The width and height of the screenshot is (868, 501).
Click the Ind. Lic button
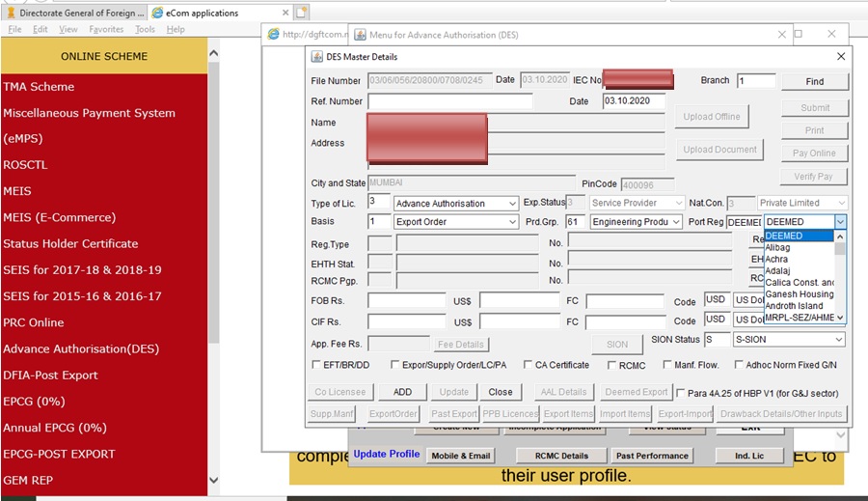[749, 456]
